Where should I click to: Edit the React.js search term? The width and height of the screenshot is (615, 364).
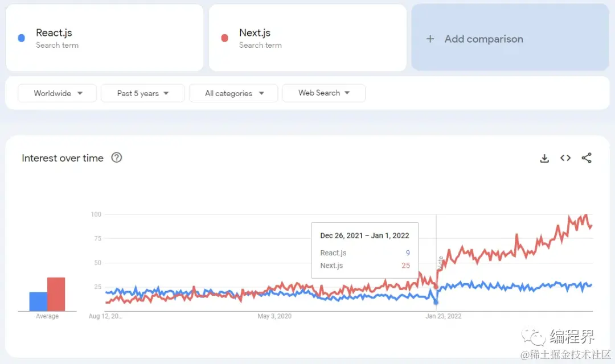pos(54,33)
